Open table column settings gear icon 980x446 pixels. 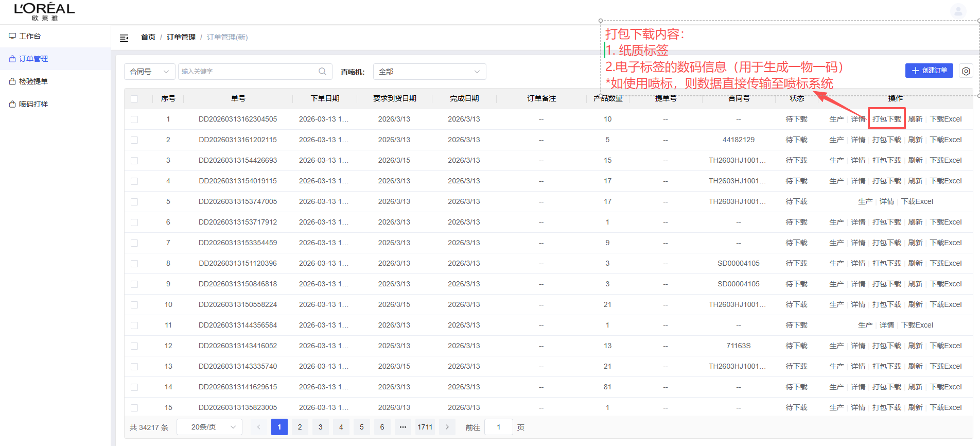966,71
